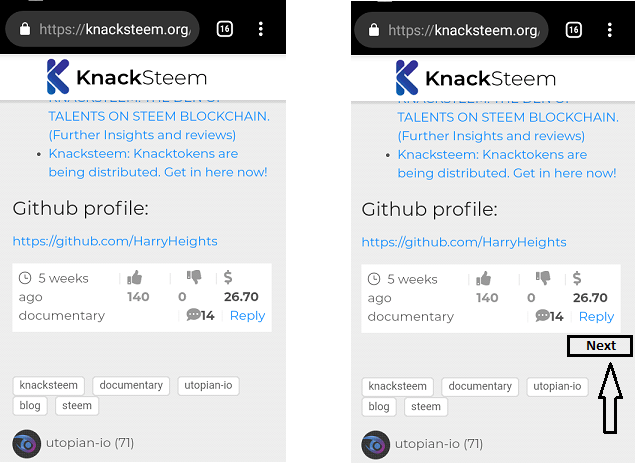
Task: Open the tab switcher showing 16 in right screenshot
Action: coord(573,30)
